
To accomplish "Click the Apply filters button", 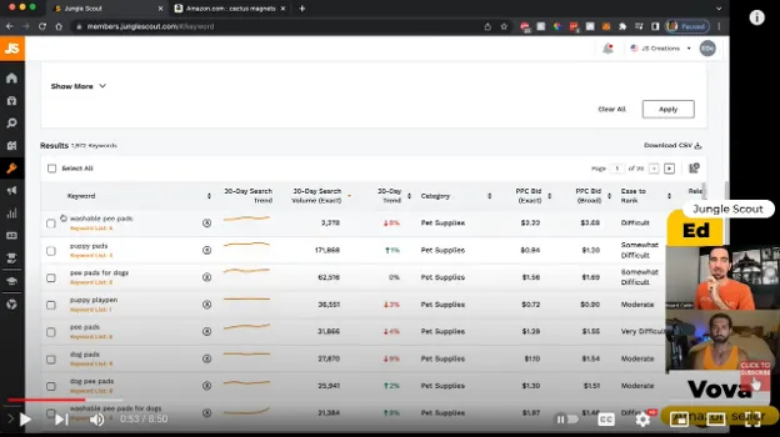I will (x=668, y=109).
